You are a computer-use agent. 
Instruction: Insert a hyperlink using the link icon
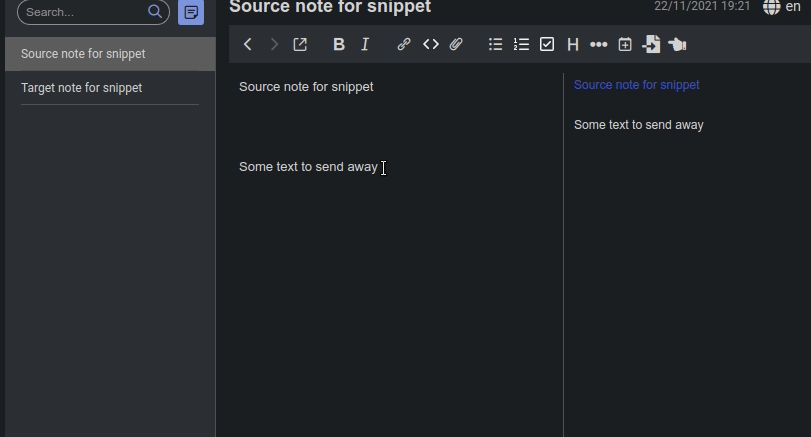coord(404,44)
